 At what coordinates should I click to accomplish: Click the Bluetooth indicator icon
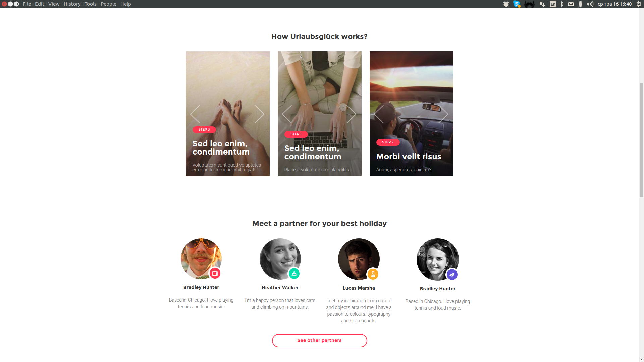click(x=562, y=4)
